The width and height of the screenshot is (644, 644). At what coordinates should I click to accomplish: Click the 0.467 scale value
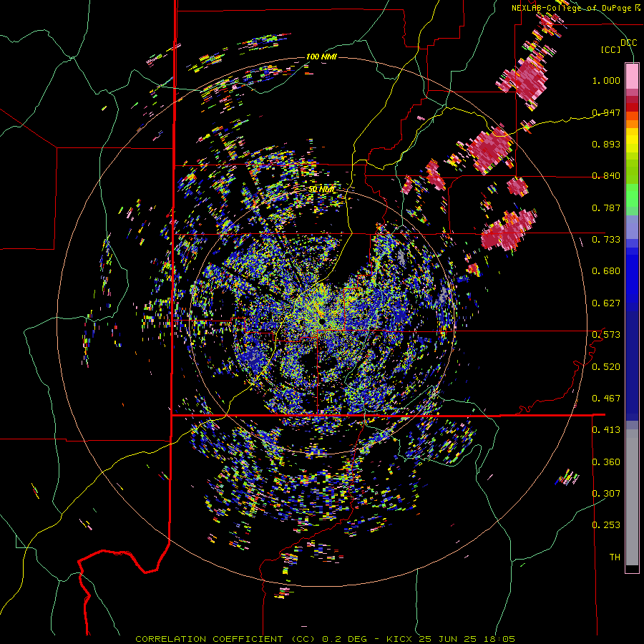(606, 399)
